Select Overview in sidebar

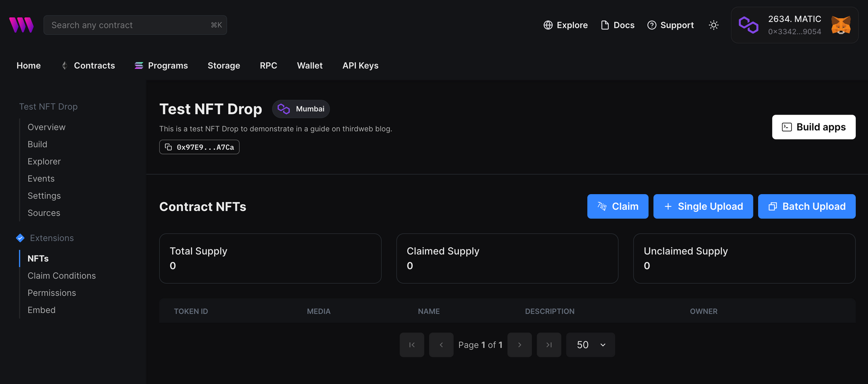click(x=46, y=127)
